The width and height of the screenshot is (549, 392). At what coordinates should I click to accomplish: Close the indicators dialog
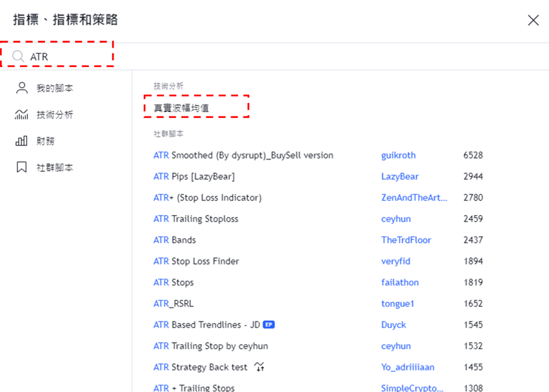click(533, 20)
